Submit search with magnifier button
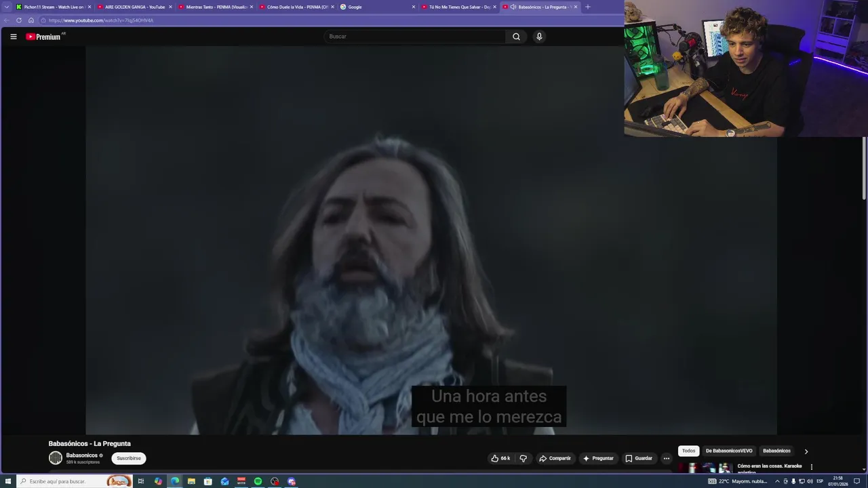 click(x=516, y=37)
